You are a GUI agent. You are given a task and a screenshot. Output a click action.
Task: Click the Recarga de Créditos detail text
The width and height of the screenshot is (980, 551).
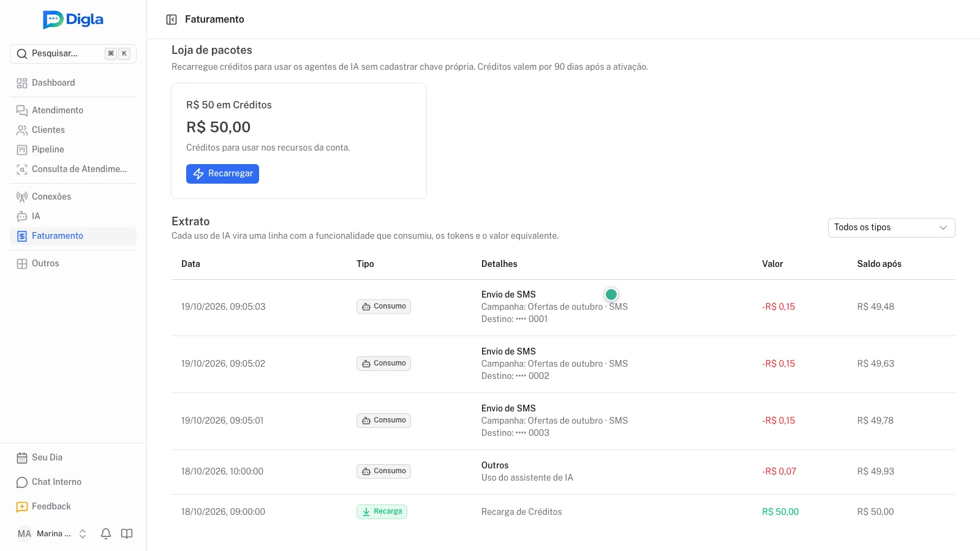coord(521,512)
